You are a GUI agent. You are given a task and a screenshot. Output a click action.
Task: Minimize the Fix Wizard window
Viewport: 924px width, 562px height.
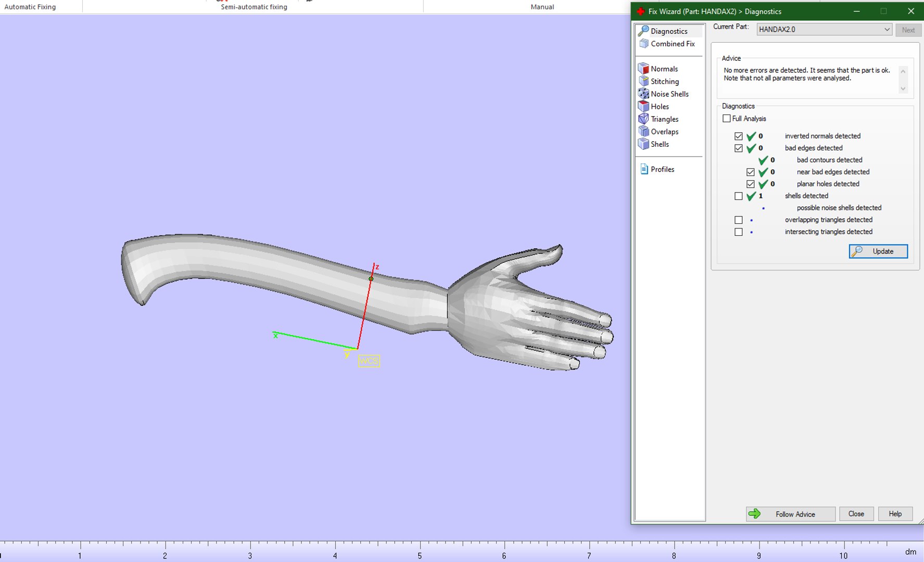click(x=856, y=11)
